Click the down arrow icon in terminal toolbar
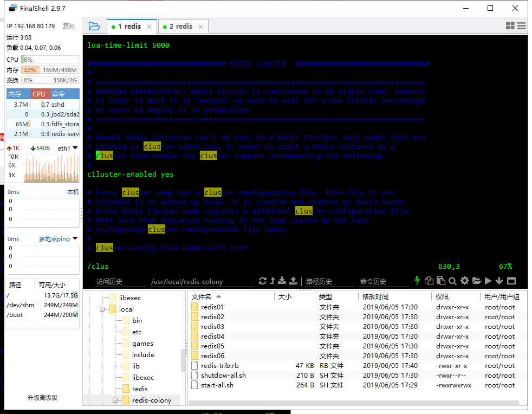 pos(499,281)
